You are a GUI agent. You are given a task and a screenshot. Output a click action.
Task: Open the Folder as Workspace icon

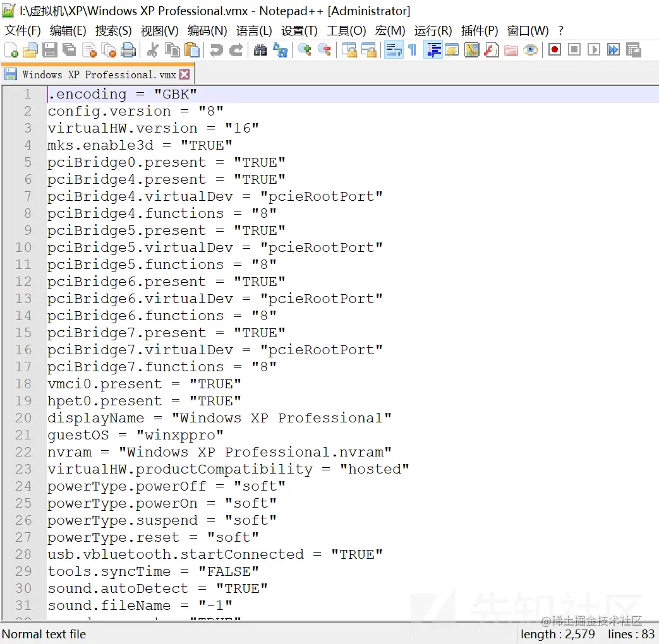[511, 50]
